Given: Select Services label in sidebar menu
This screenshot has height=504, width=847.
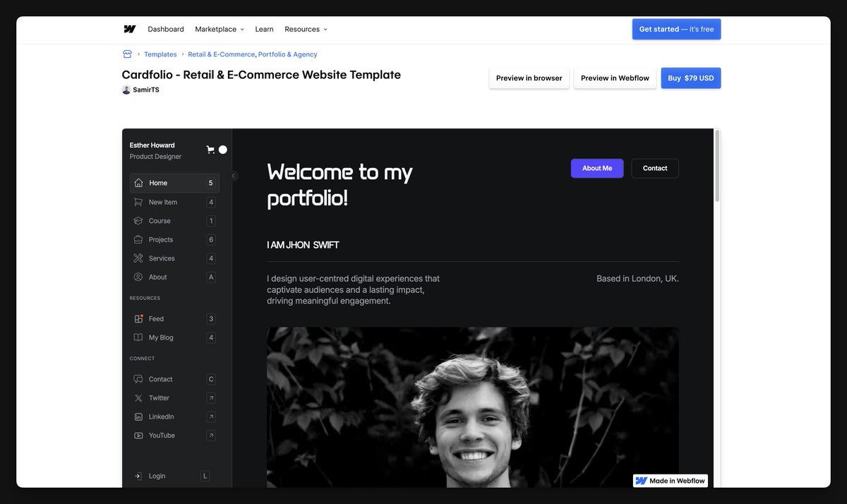Looking at the screenshot, I should click(x=162, y=258).
